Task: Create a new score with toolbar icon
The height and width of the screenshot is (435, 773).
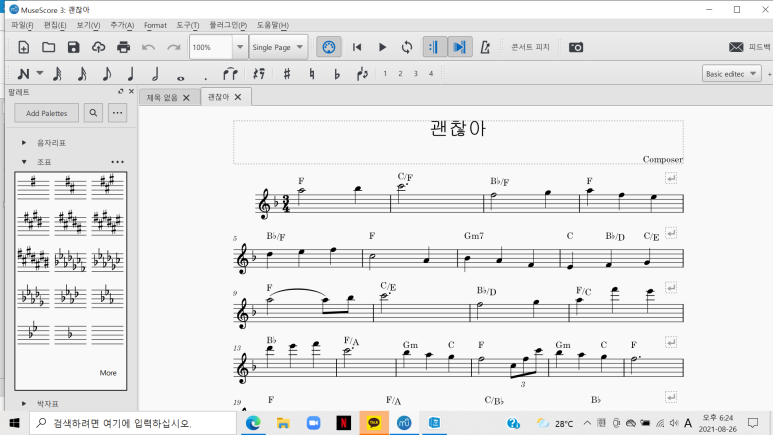Action: (x=23, y=47)
